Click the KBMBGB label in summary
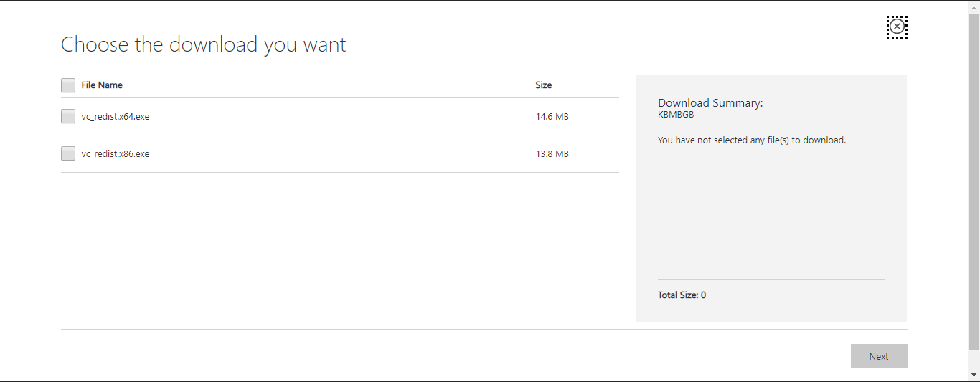This screenshot has width=980, height=382. (676, 115)
